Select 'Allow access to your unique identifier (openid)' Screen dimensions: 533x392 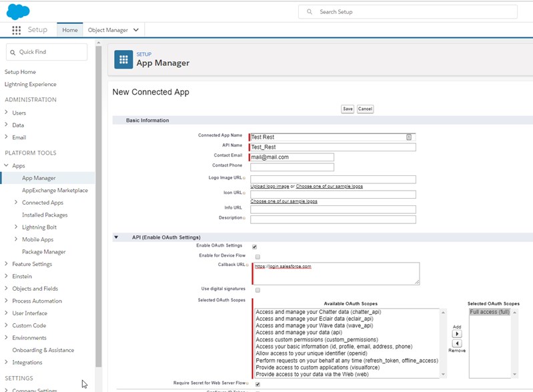(312, 353)
